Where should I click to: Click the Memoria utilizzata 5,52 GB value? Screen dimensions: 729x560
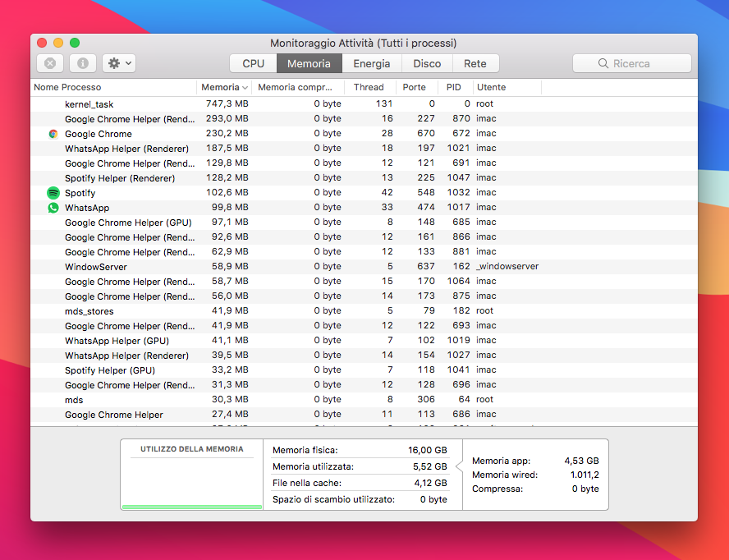tap(429, 466)
